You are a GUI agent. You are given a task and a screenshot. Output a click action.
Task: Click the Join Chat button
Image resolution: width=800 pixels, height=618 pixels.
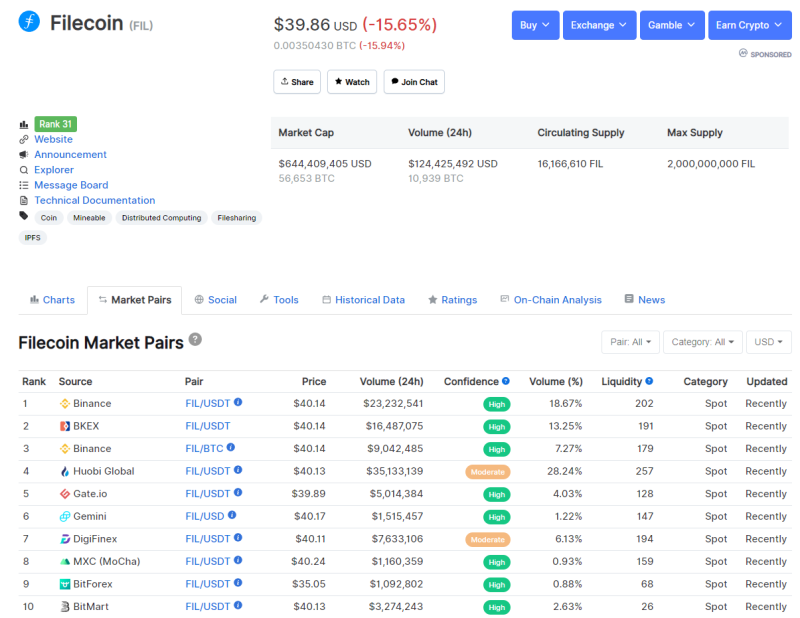413,82
